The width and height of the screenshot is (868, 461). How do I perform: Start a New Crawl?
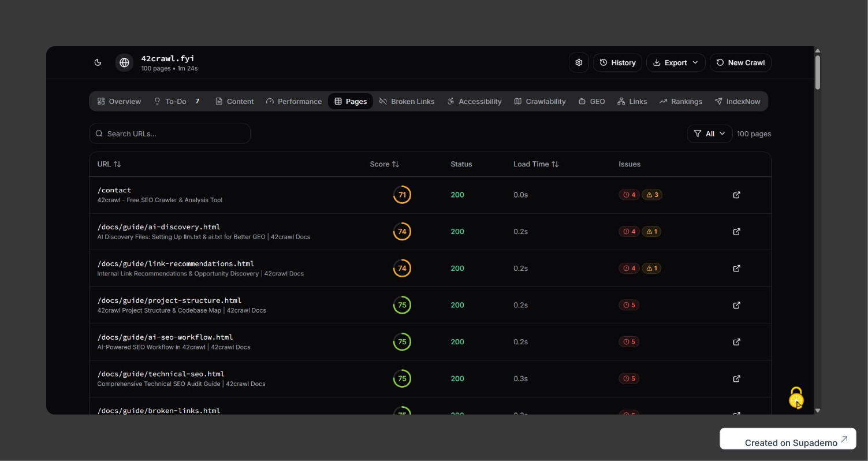tap(740, 62)
